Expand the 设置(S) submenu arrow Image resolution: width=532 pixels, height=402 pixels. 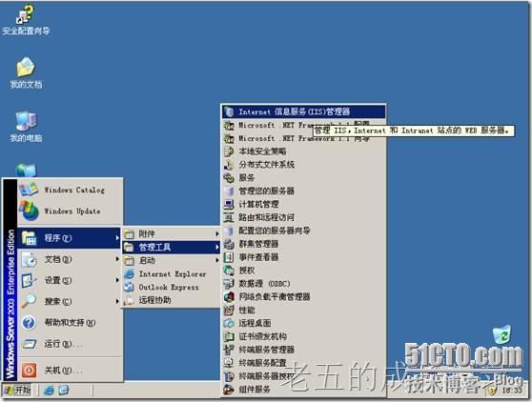(117, 280)
